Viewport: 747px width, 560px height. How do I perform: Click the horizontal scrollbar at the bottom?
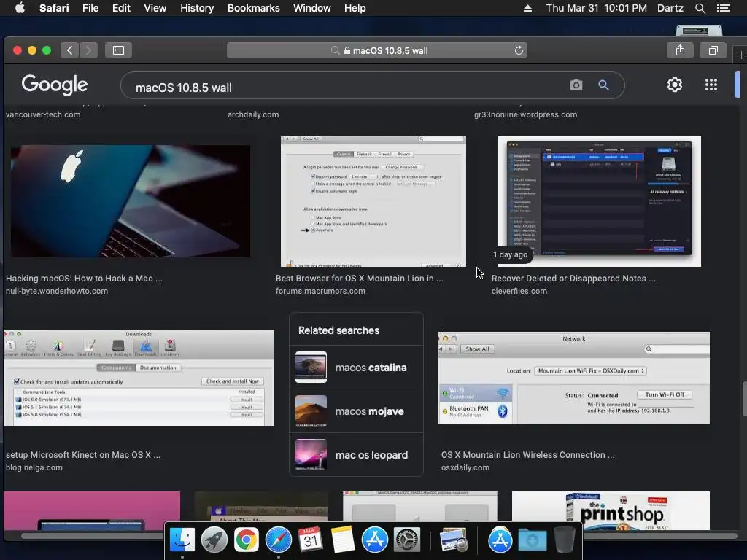pos(379,536)
